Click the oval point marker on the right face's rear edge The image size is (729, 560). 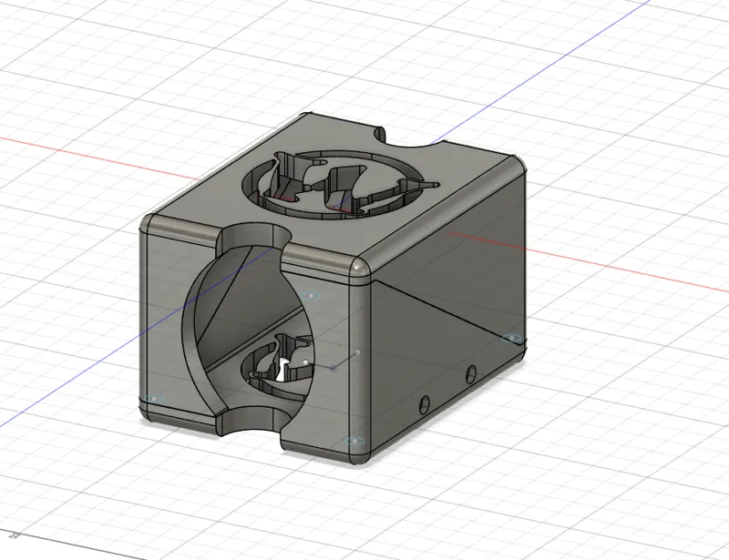[x=512, y=339]
